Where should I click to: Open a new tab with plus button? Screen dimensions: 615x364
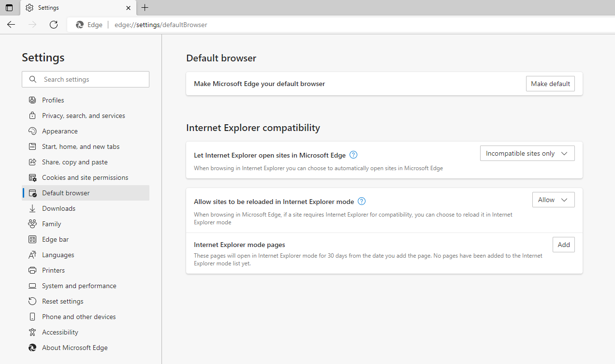(x=145, y=8)
